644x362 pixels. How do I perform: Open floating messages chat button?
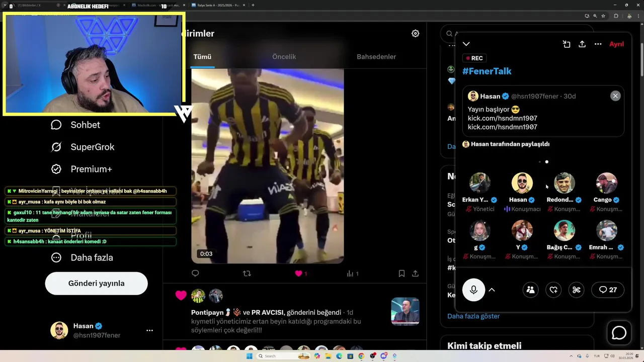click(x=619, y=333)
